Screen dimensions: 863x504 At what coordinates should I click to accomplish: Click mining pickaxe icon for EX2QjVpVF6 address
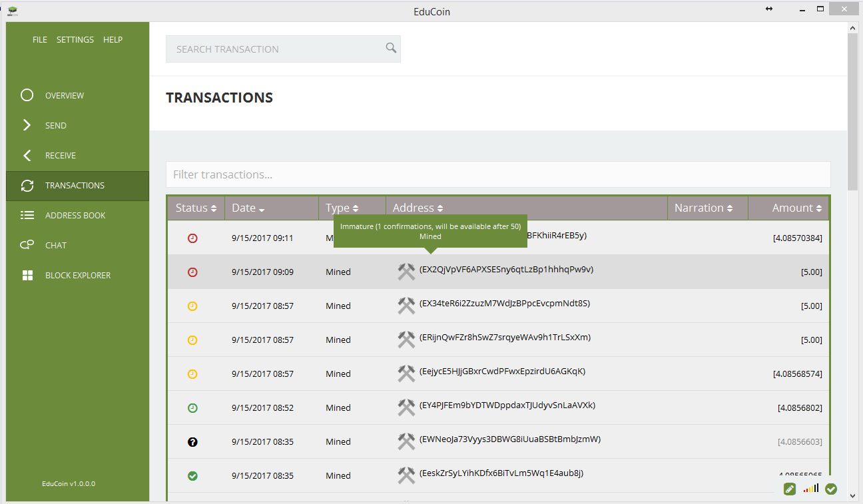(x=406, y=272)
